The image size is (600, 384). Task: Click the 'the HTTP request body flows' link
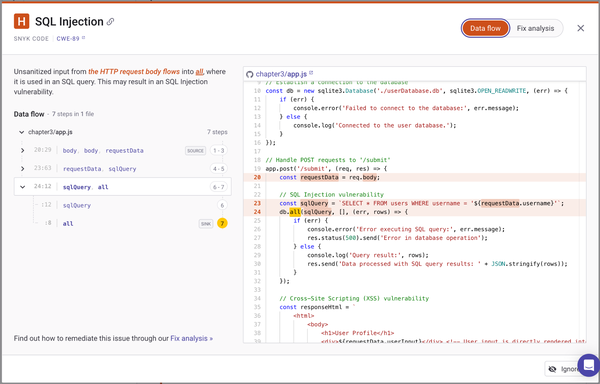click(134, 72)
